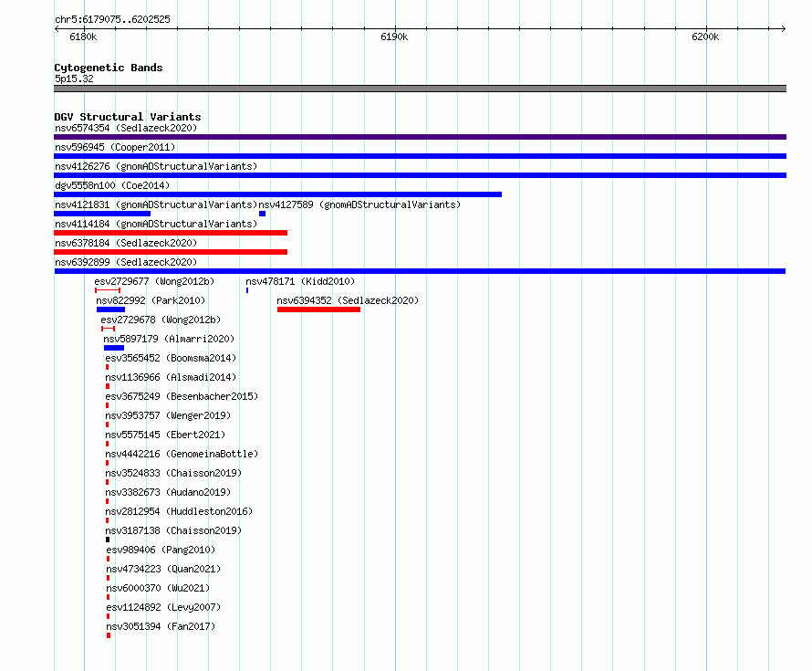Click the blue nsv6392899 variant bar
Viewport: 812px width, 671px height.
click(x=420, y=271)
